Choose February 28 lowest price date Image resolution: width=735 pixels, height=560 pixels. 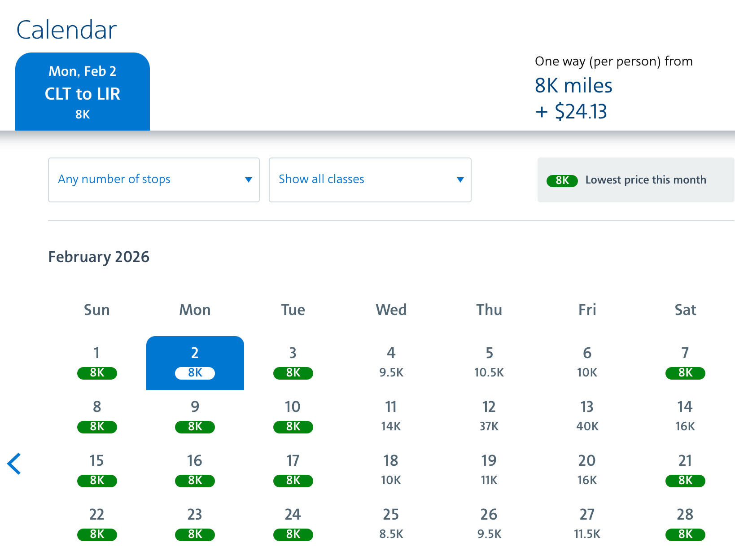coord(685,524)
